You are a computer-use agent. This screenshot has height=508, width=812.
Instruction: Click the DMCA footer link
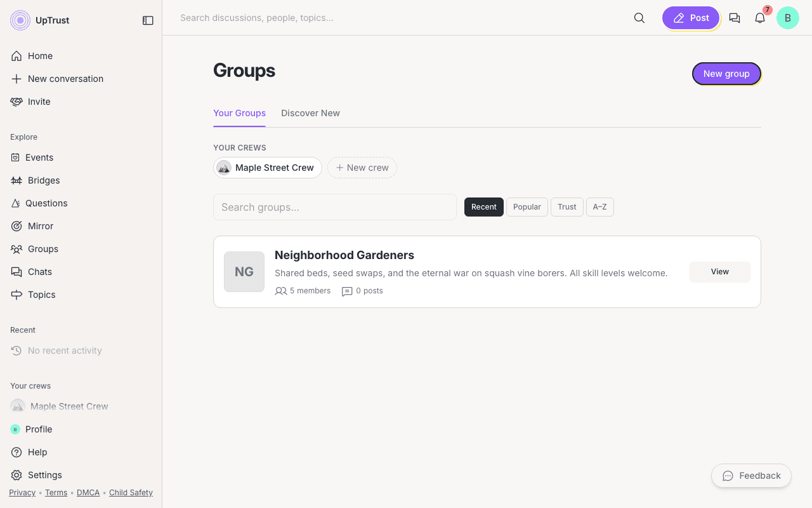88,493
